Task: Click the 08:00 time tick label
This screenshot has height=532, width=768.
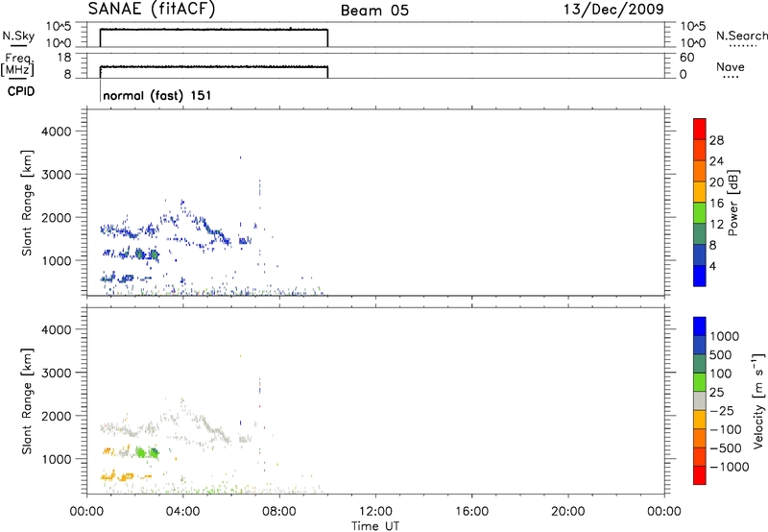Action: click(279, 512)
